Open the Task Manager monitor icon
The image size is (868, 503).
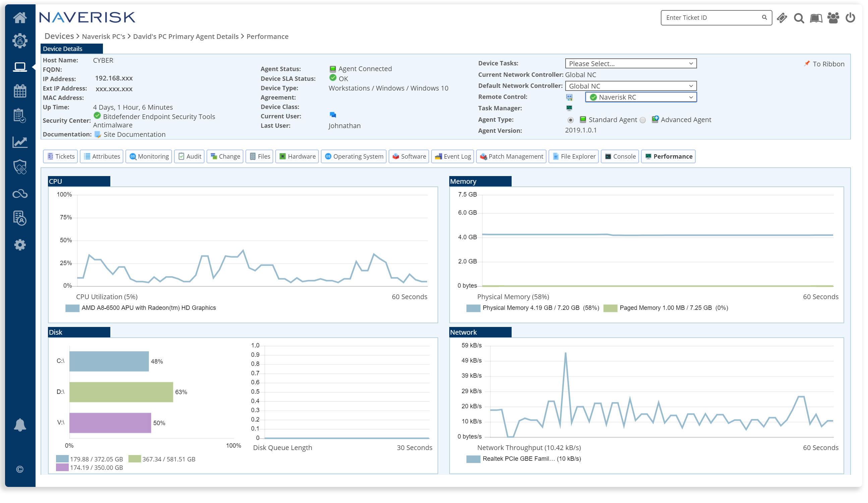pyautogui.click(x=569, y=108)
